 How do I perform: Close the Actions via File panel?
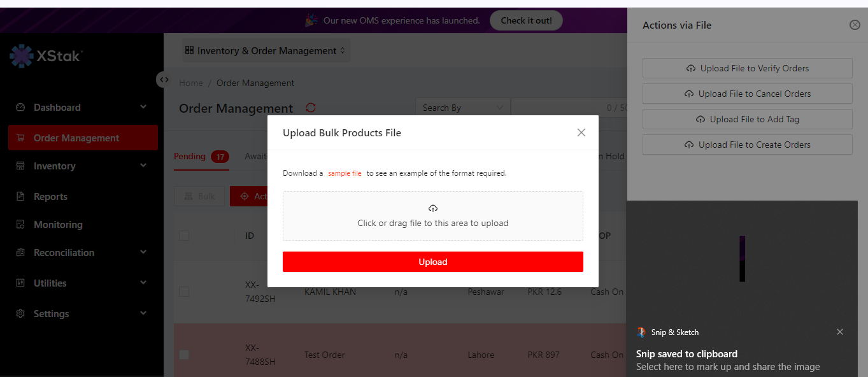(x=855, y=25)
